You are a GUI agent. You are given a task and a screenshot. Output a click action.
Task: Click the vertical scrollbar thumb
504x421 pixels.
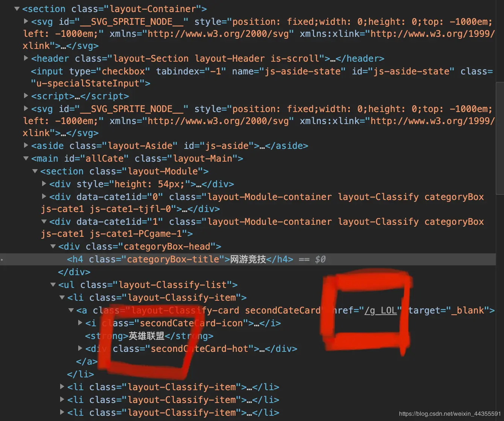pyautogui.click(x=500, y=138)
